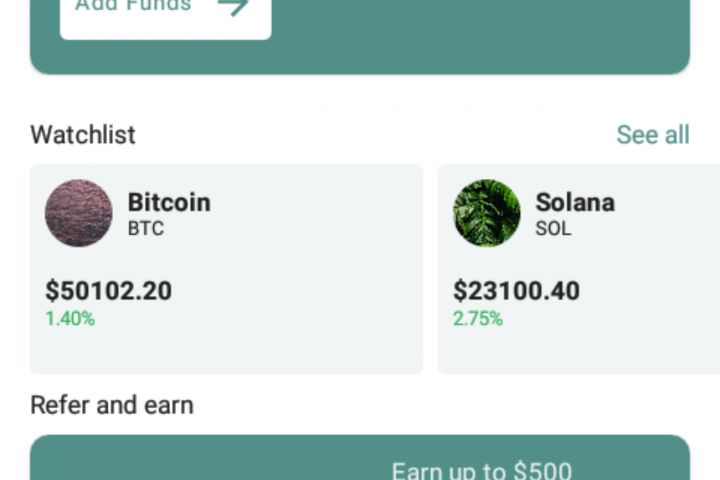Select the Bitcoin name label
The height and width of the screenshot is (480, 720).
tap(169, 202)
